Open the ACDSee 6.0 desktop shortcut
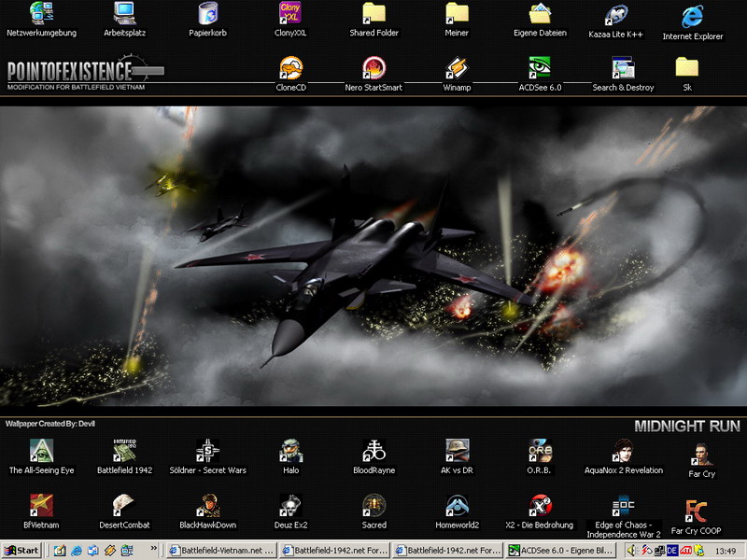This screenshot has height=560, width=747. pyautogui.click(x=541, y=75)
